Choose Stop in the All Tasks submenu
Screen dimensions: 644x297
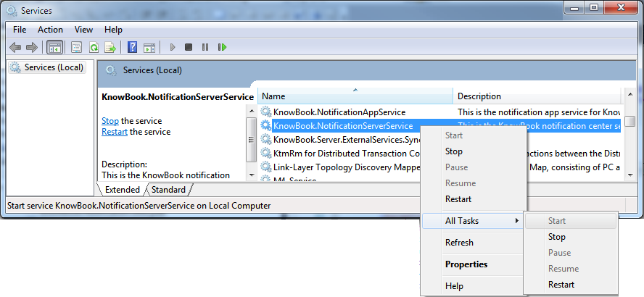571,237
